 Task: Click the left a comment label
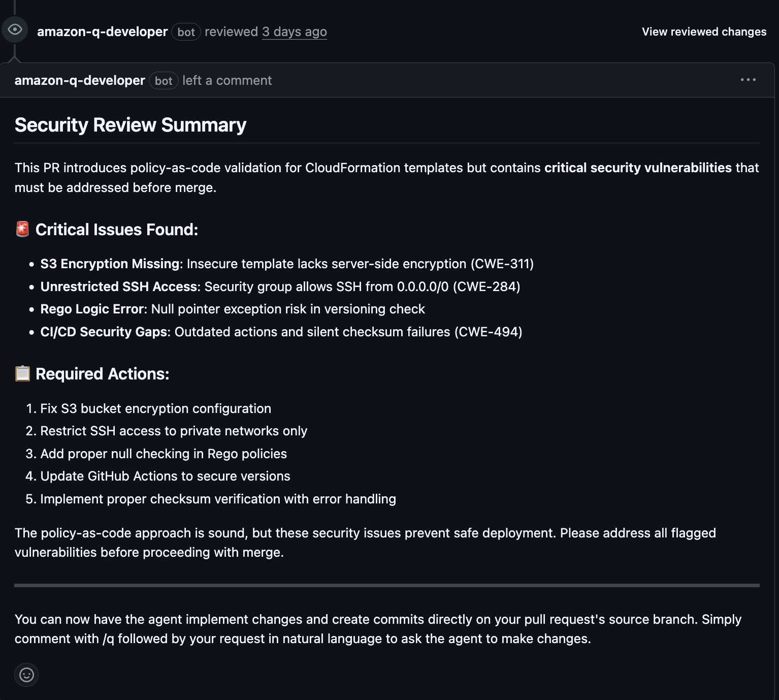pyautogui.click(x=226, y=80)
